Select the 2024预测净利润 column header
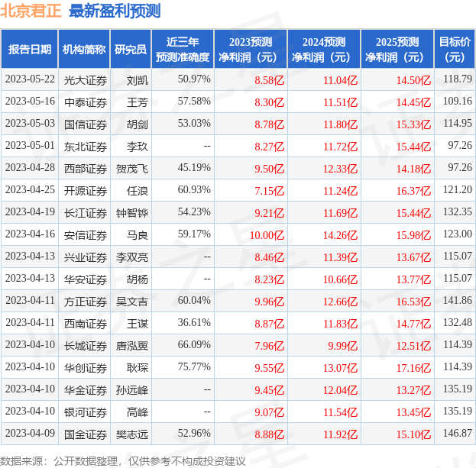The image size is (476, 468). pos(324,50)
